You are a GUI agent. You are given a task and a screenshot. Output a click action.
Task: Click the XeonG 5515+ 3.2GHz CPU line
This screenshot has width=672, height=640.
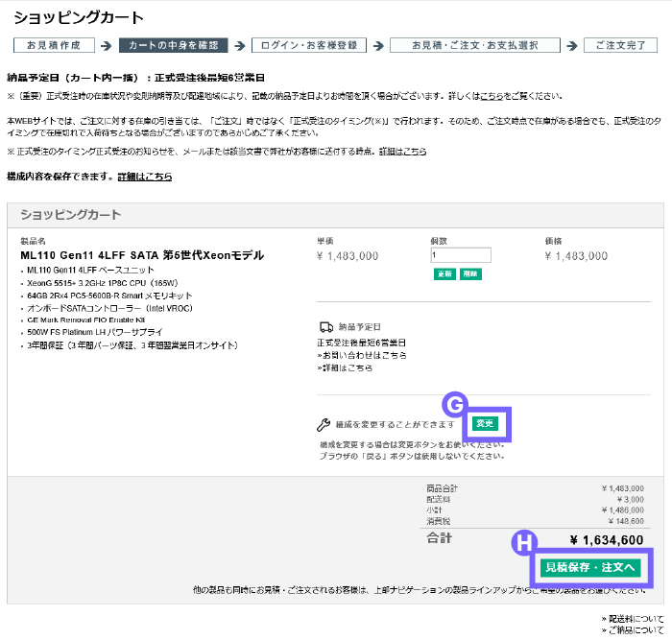(103, 283)
